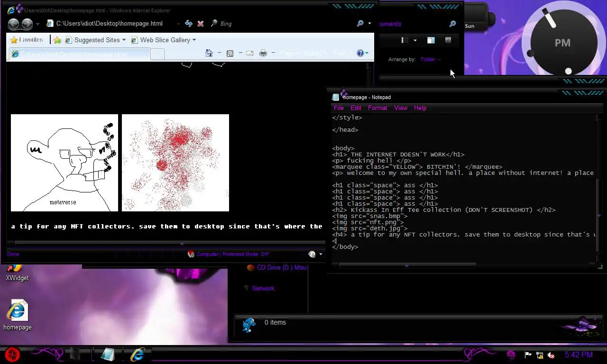Click the red dotted NFT image
Viewport: 607px width, 364px height.
(x=175, y=163)
